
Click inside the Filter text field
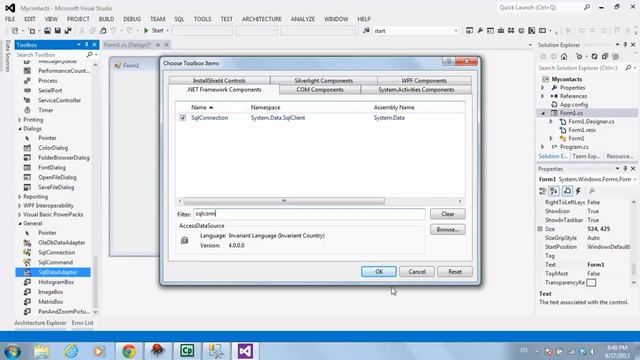tap(309, 214)
